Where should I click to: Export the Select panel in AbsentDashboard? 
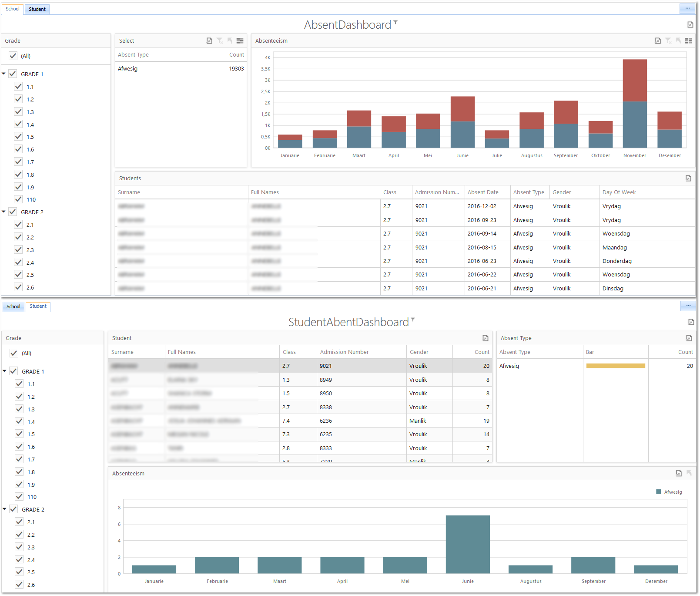(209, 40)
